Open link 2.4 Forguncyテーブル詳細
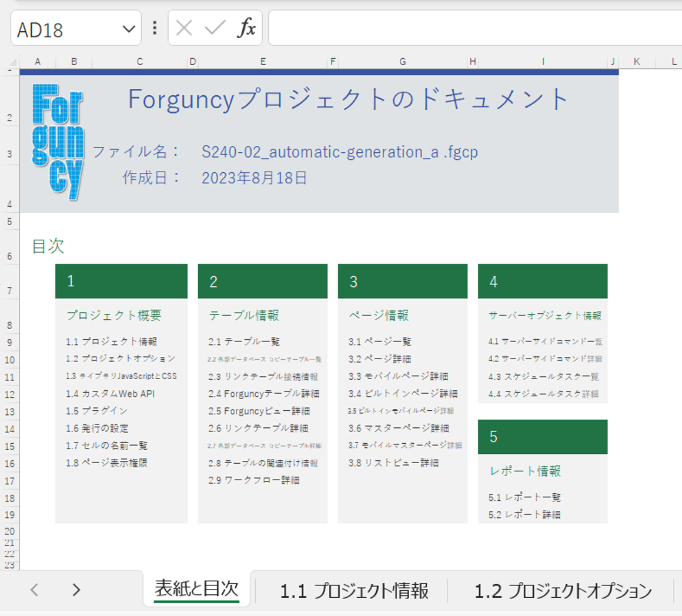This screenshot has width=682, height=616. 263,394
